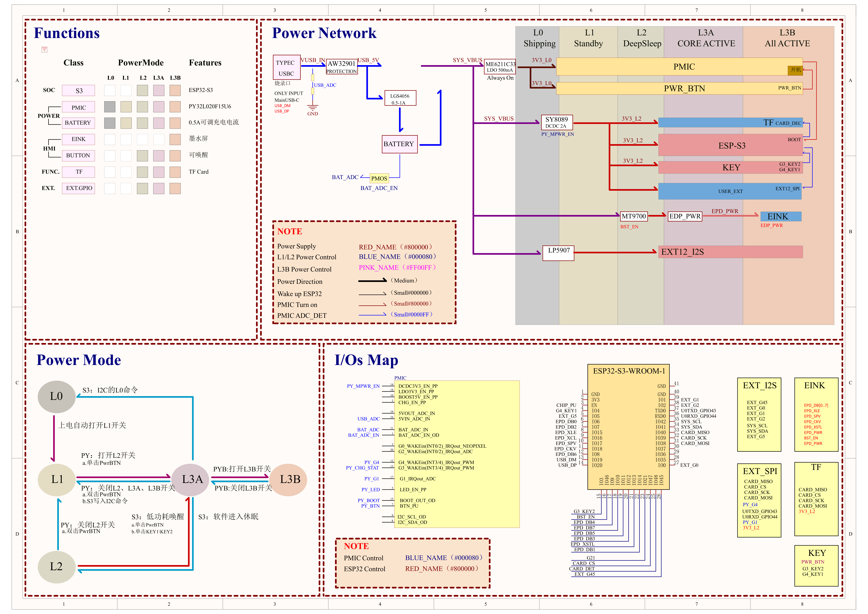The height and width of the screenshot is (614, 868).
Task: Select the PY_MPWR_EN net label by pin 14
Action: [363, 386]
